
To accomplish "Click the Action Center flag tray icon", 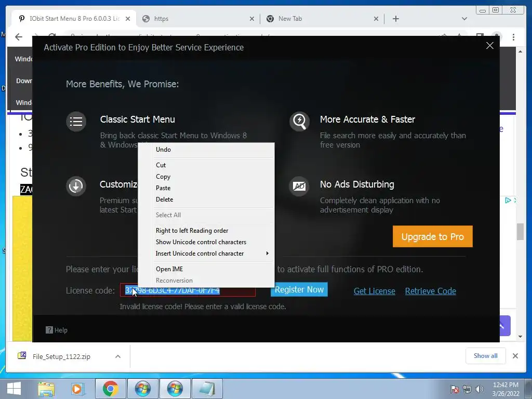I will 455,389.
